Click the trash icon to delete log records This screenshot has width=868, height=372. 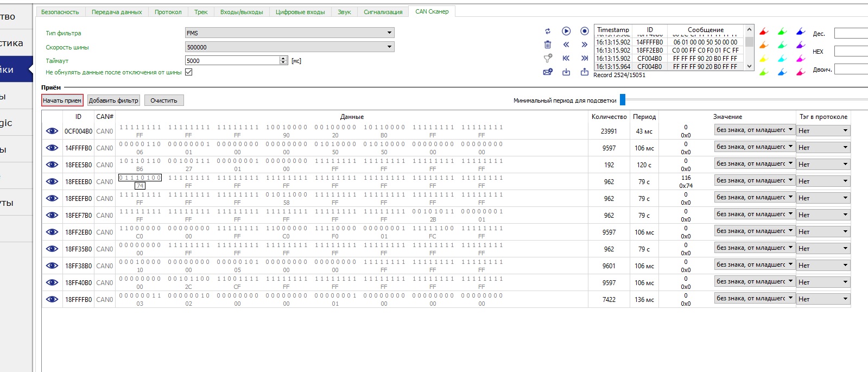click(x=548, y=45)
